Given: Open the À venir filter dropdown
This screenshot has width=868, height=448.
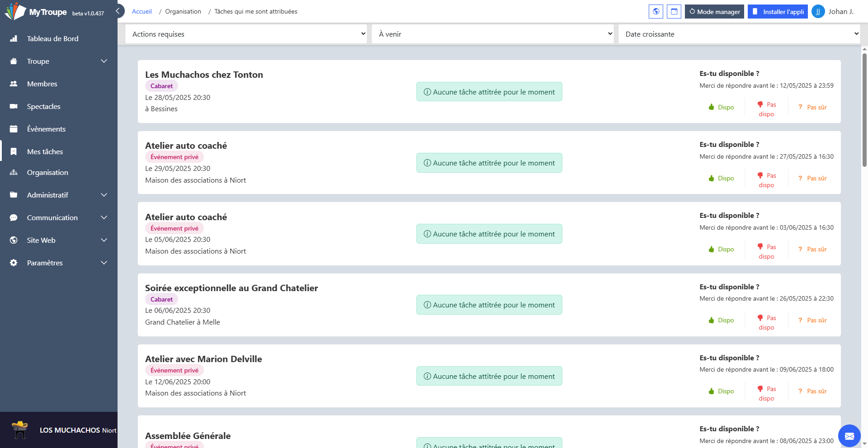Looking at the screenshot, I should 493,34.
